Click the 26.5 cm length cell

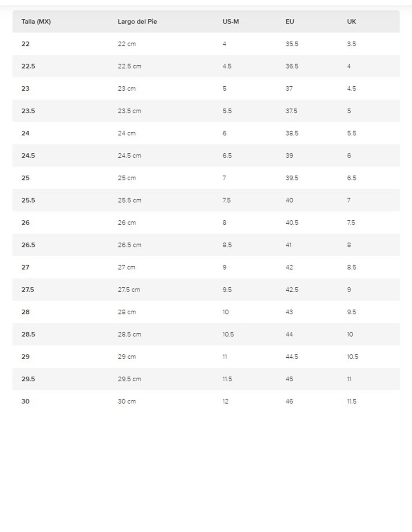coord(129,245)
